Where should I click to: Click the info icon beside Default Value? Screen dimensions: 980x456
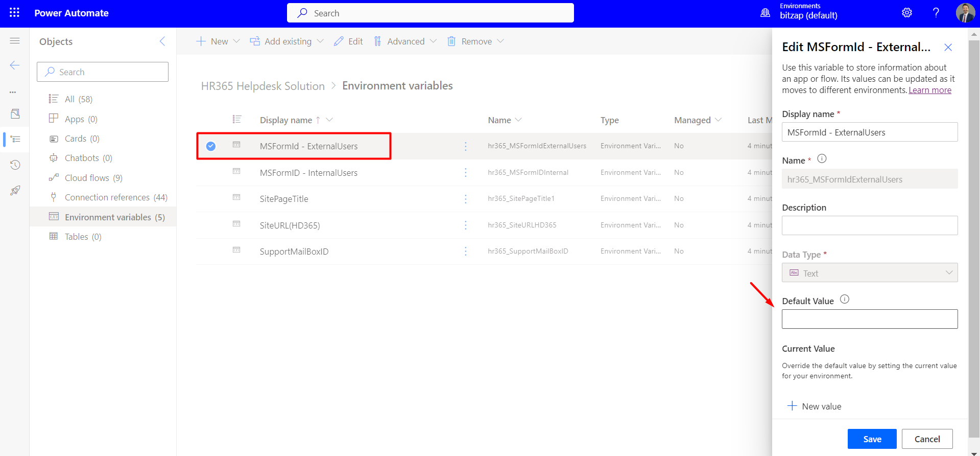click(x=845, y=300)
